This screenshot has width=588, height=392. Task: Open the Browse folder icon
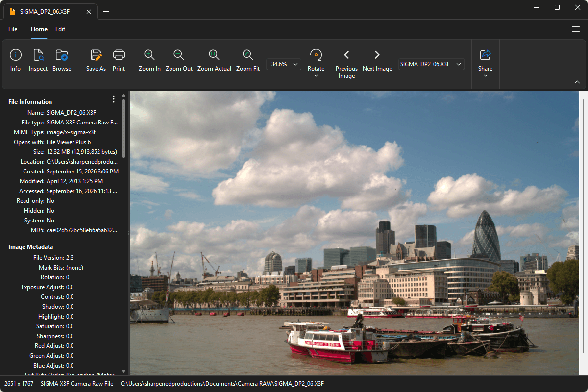click(62, 55)
